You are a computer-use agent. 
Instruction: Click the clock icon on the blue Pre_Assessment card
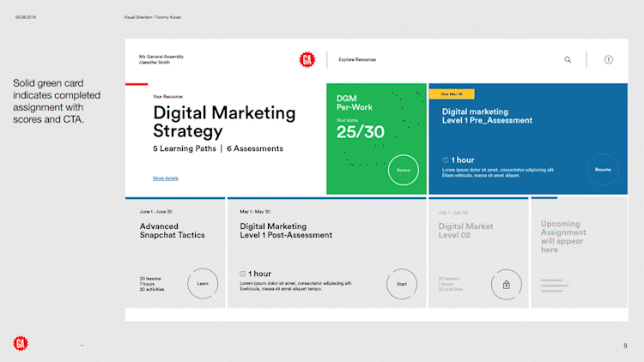point(446,160)
